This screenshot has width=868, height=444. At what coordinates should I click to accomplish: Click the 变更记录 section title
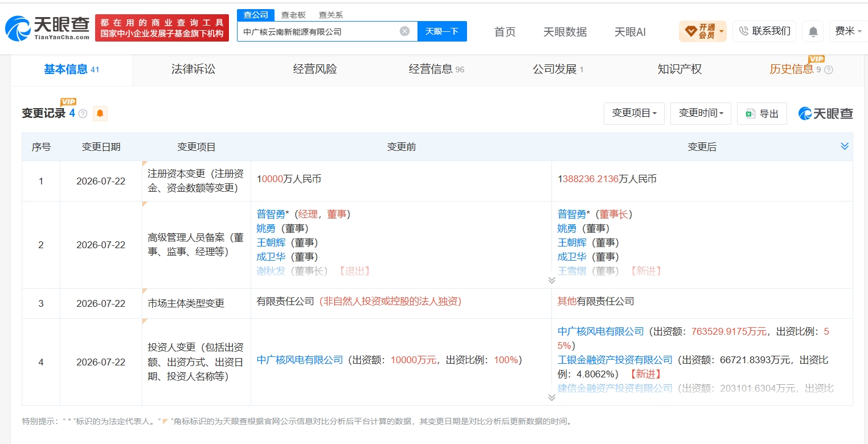coord(44,113)
